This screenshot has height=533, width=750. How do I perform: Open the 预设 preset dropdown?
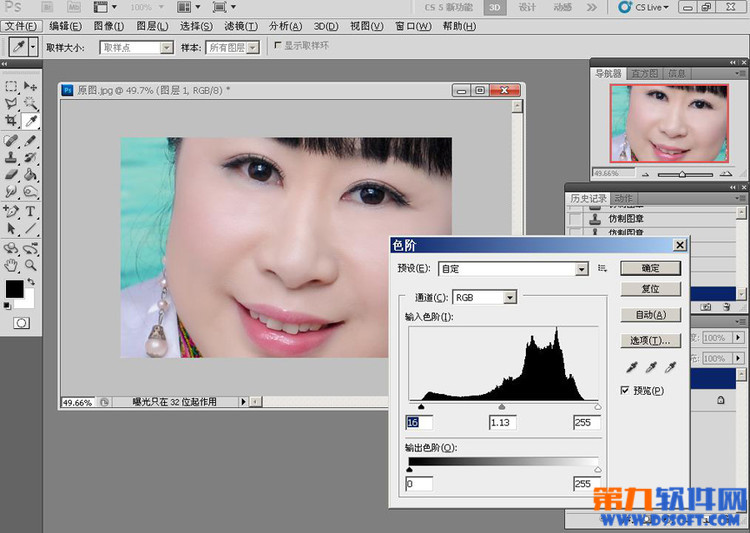pos(581,269)
